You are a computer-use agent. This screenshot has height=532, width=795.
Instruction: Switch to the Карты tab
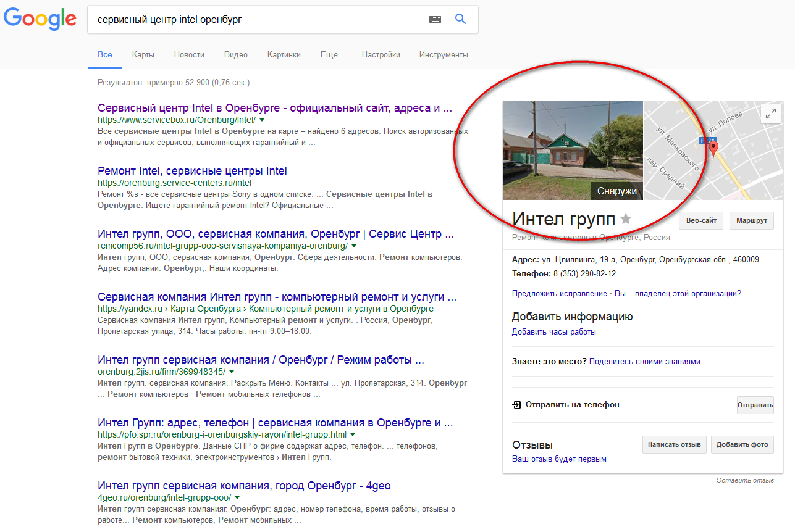[143, 54]
